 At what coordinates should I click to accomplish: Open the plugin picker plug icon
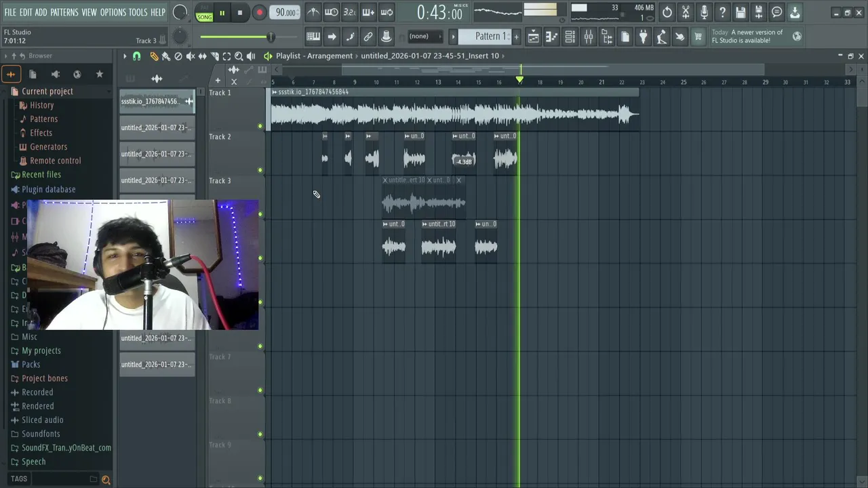643,37
